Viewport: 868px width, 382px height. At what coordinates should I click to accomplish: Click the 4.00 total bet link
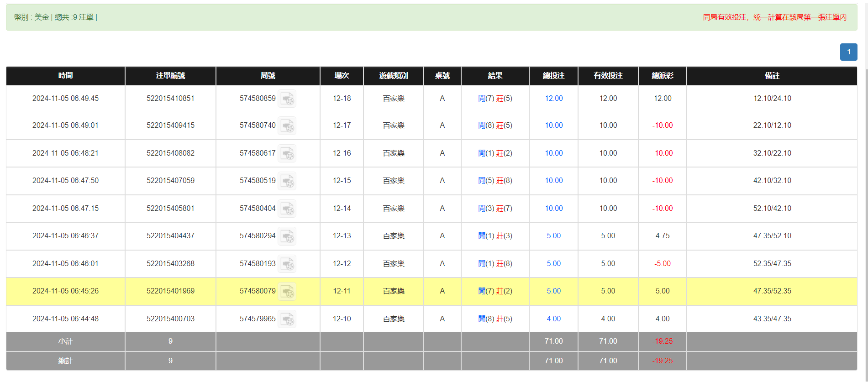pyautogui.click(x=553, y=319)
